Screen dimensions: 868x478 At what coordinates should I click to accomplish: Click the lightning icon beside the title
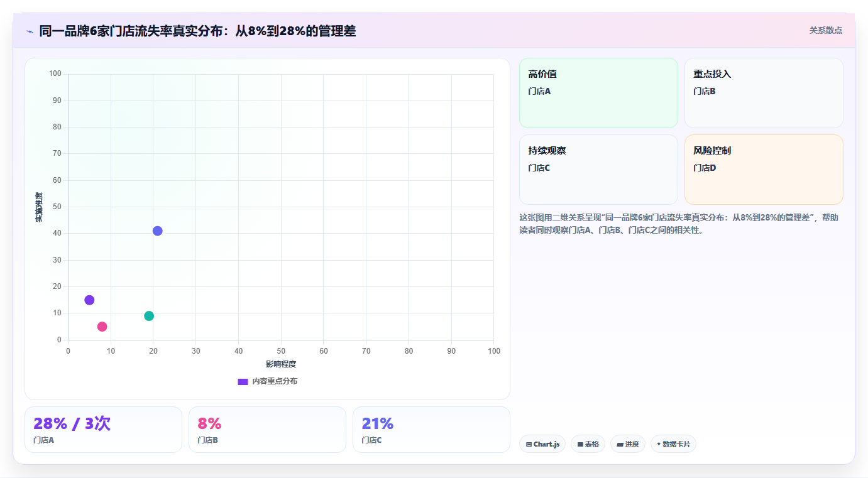click(30, 31)
